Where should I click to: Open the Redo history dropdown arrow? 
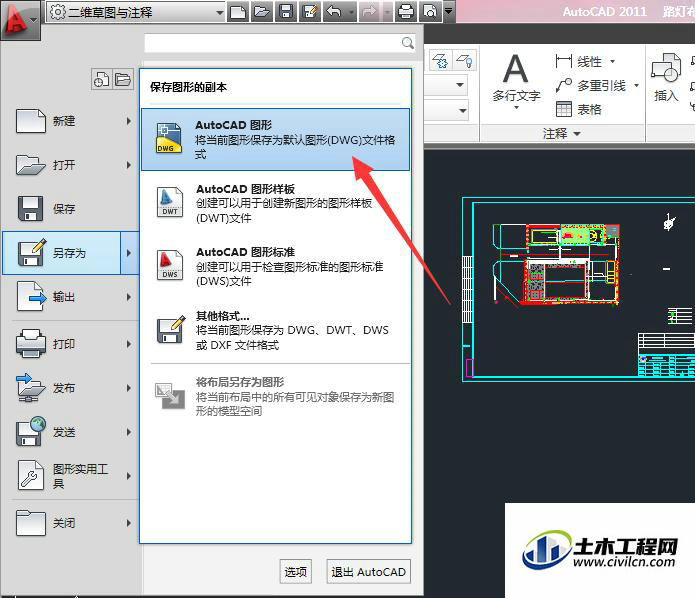point(387,12)
